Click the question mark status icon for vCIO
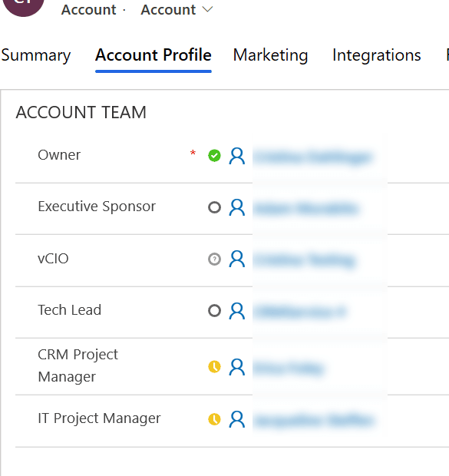Screen dimensions: 449x476 click(x=214, y=259)
